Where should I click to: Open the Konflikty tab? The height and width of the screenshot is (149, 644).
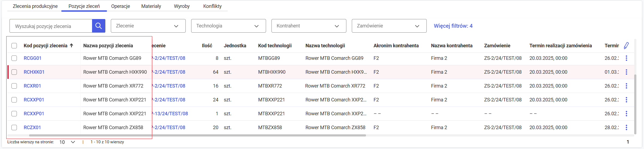point(212,6)
